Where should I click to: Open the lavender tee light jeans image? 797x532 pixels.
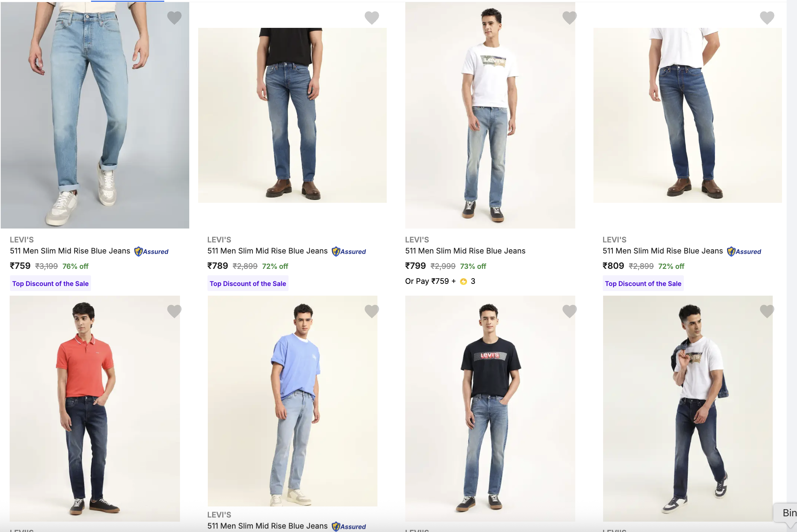click(x=292, y=401)
